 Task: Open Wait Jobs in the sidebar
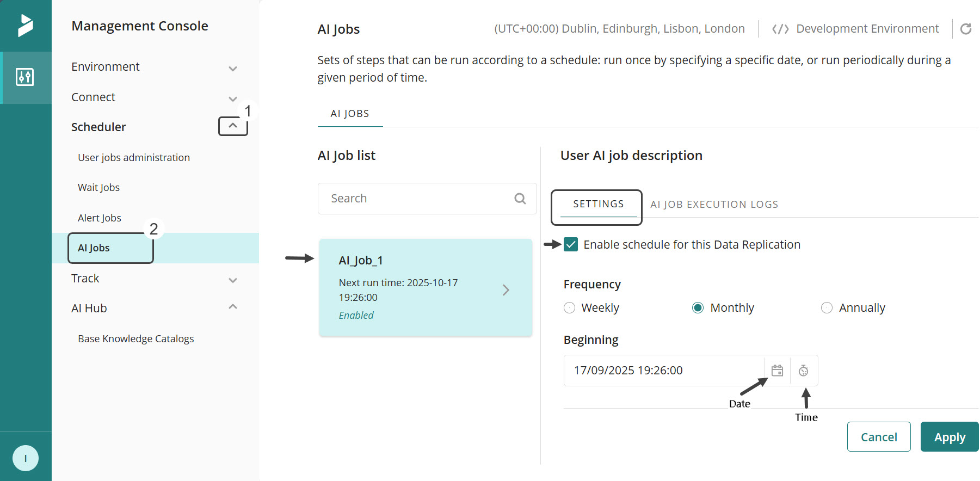(x=98, y=188)
